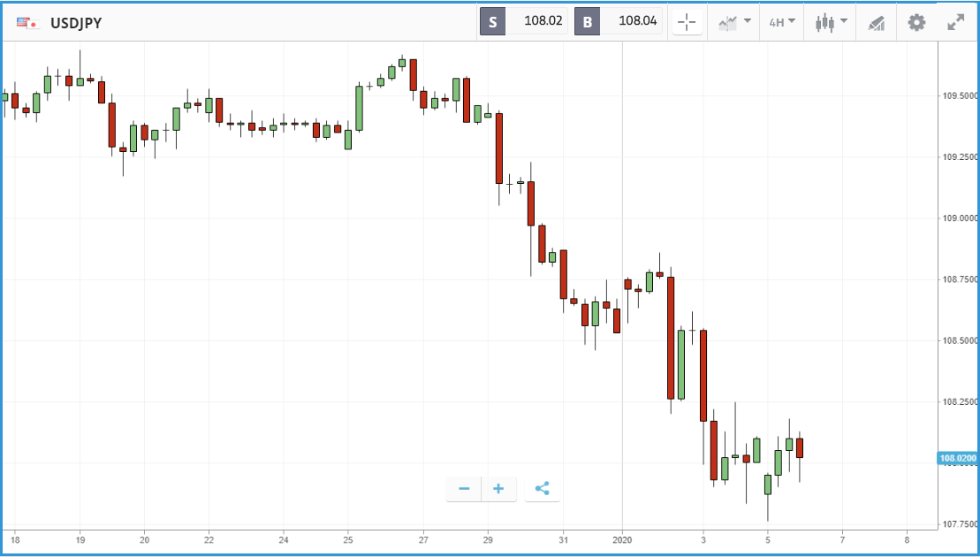
Task: Open chart settings gear
Action: pyautogui.click(x=916, y=22)
